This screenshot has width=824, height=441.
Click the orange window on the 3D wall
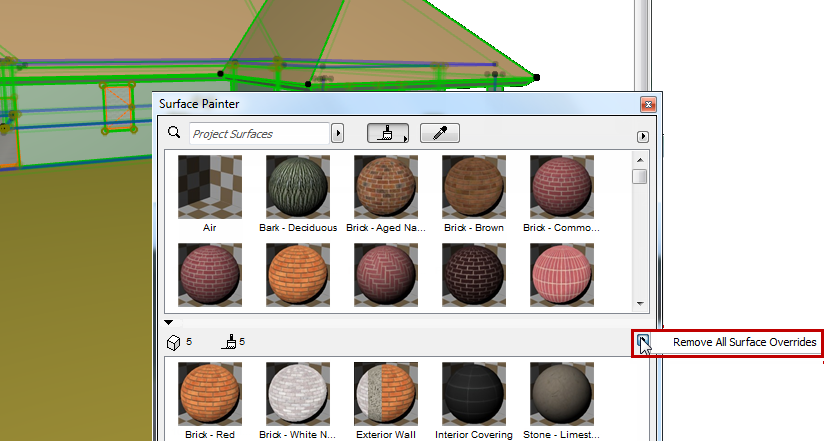(x=118, y=107)
